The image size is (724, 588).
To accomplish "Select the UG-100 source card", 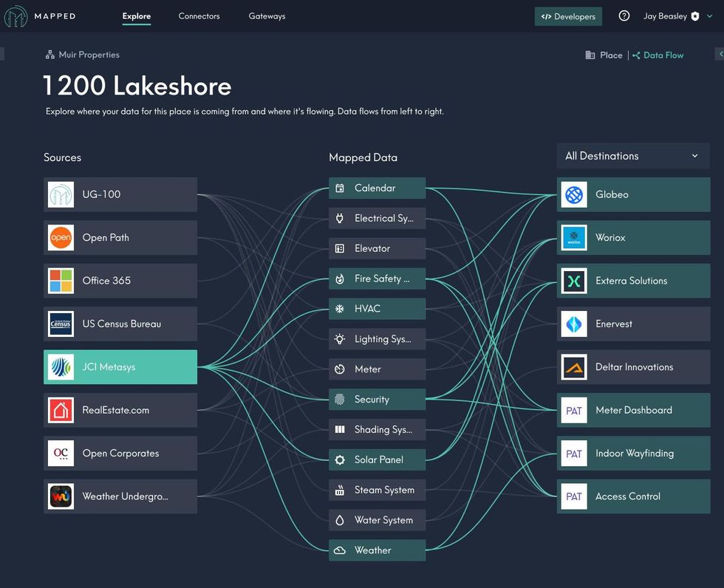I will 120,194.
